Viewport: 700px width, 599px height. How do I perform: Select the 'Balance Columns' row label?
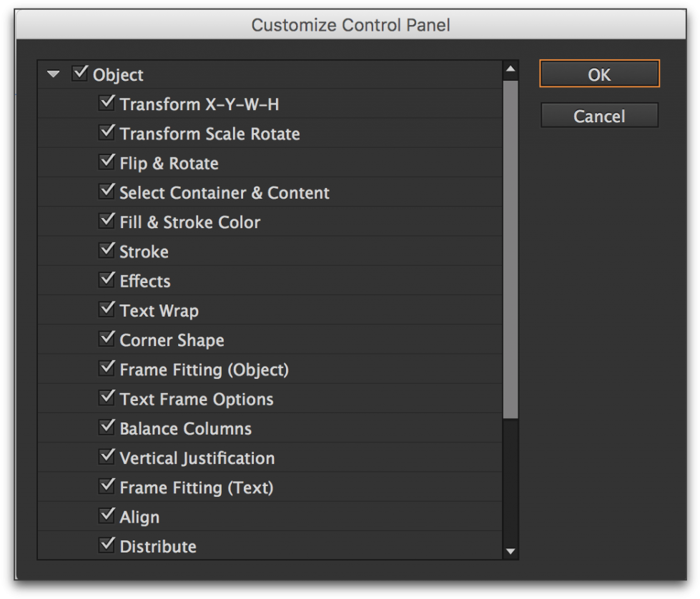tap(186, 428)
